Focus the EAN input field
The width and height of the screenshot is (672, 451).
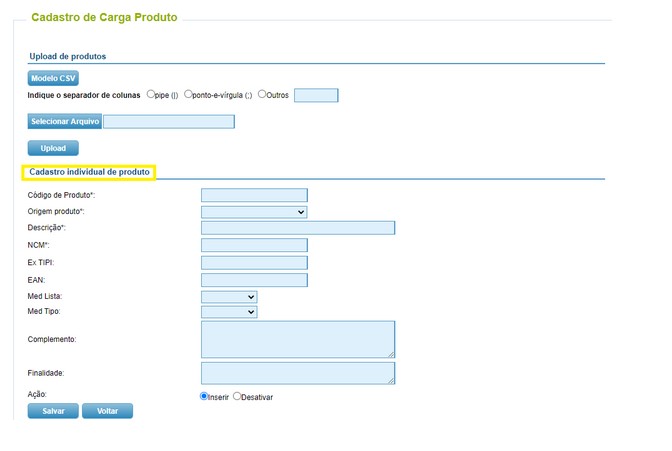[254, 280]
